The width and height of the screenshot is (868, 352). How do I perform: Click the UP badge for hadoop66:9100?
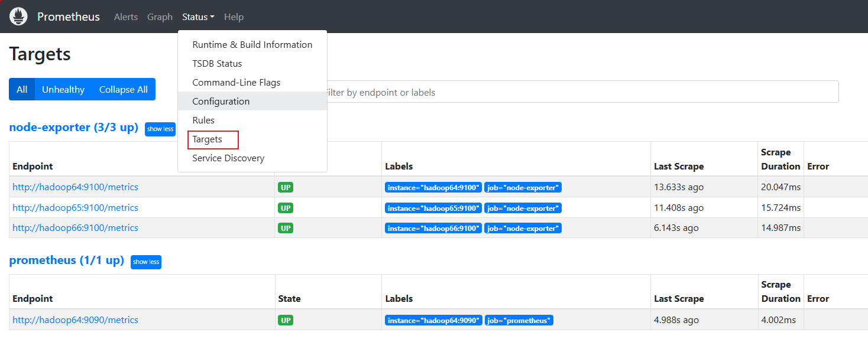click(286, 228)
